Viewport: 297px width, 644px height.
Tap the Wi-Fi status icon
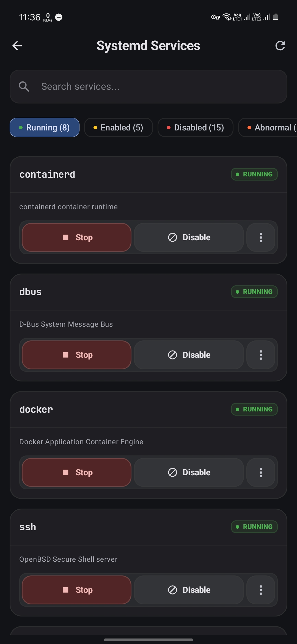[x=227, y=17]
